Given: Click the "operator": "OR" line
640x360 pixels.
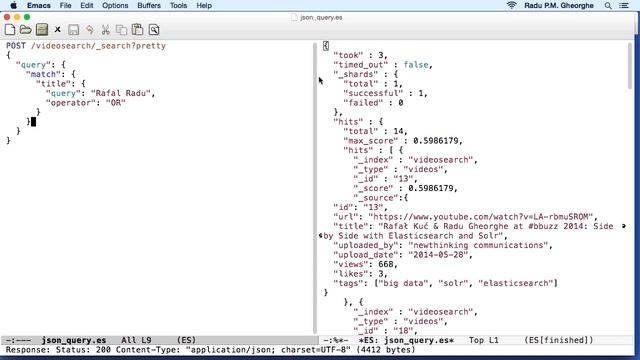Looking at the screenshot, I should 86,103.
